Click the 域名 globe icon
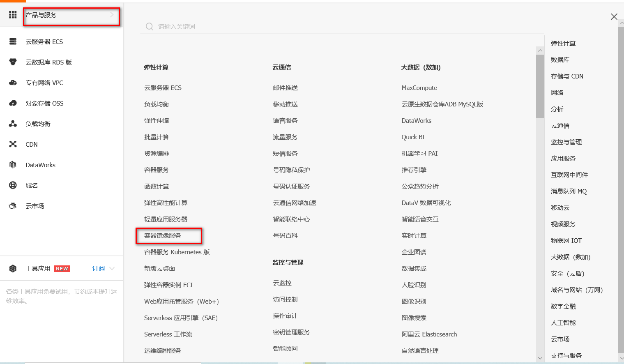The height and width of the screenshot is (364, 624). pyautogui.click(x=13, y=185)
